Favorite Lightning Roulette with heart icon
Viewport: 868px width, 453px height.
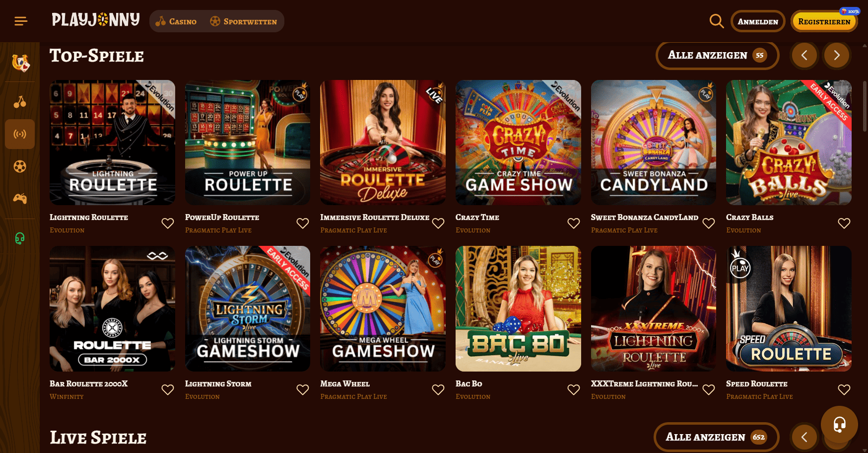[x=168, y=224]
